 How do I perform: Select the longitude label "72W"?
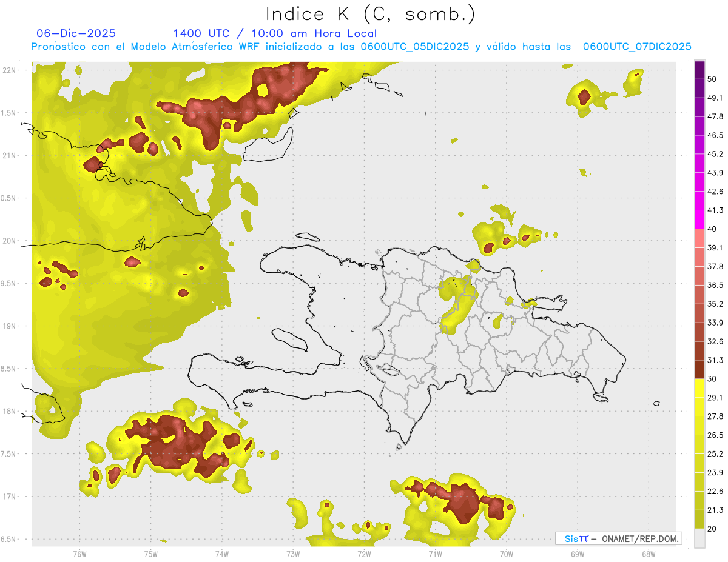[364, 554]
